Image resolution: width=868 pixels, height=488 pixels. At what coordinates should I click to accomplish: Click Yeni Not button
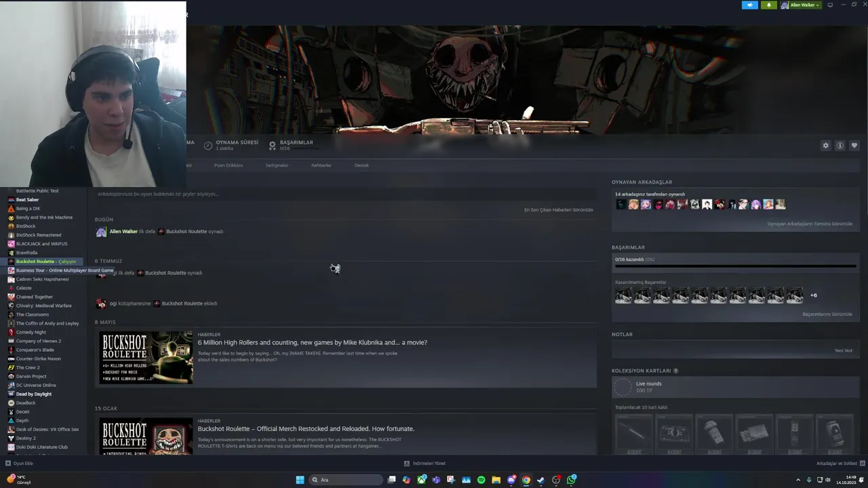pyautogui.click(x=843, y=350)
